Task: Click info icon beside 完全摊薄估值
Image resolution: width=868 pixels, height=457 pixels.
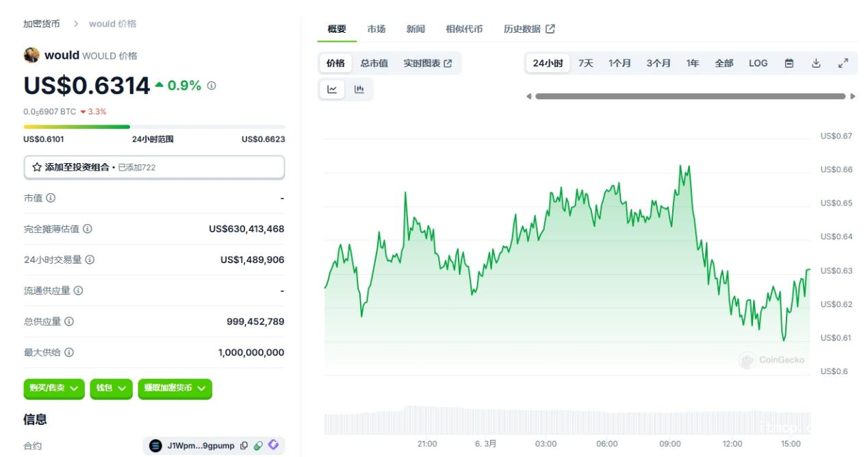Action: tap(88, 229)
